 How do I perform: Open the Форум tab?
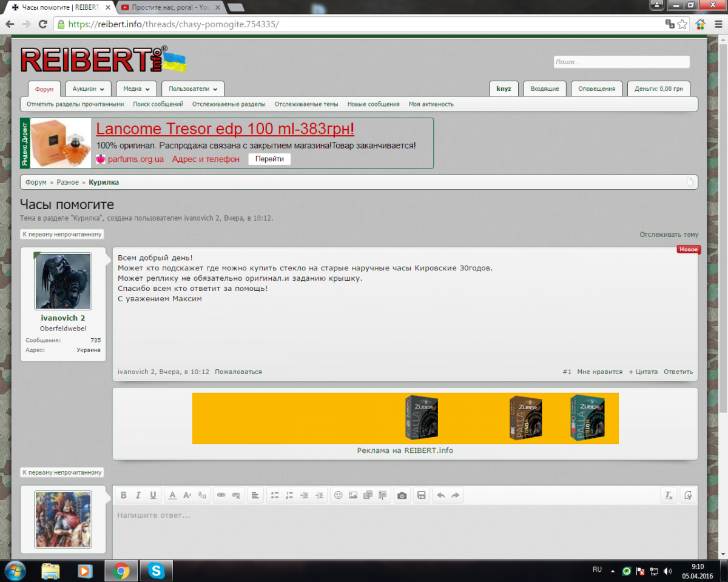click(x=44, y=89)
